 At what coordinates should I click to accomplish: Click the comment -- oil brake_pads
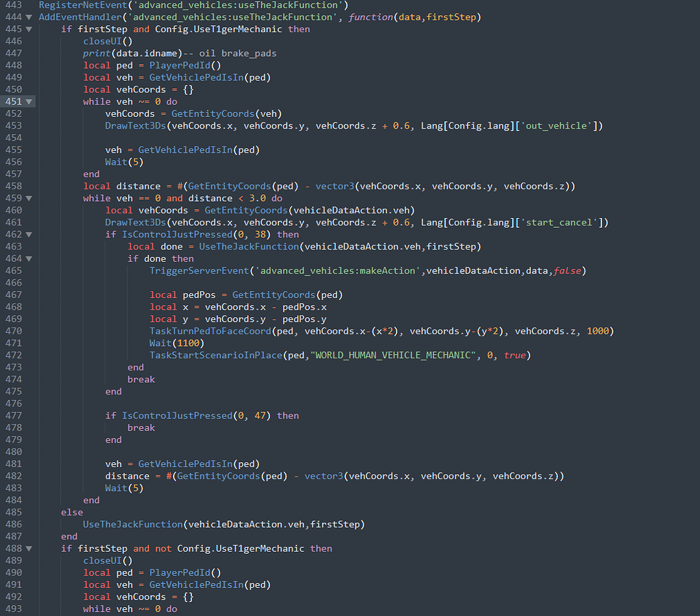[x=230, y=53]
